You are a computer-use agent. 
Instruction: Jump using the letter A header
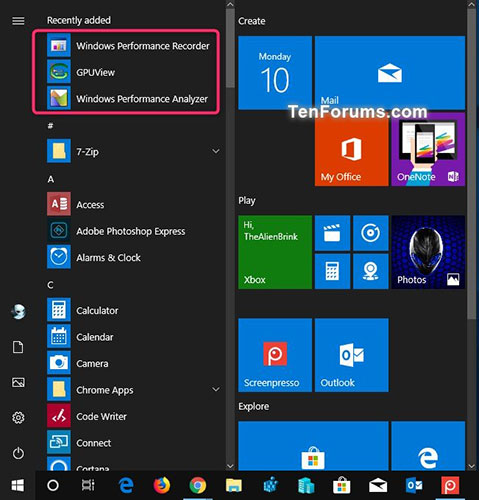(x=51, y=179)
